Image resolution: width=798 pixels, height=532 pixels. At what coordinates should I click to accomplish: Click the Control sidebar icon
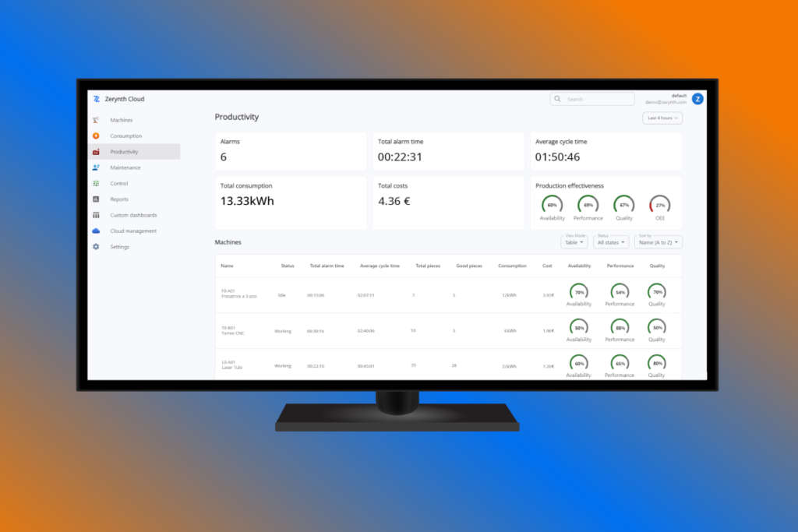96,184
